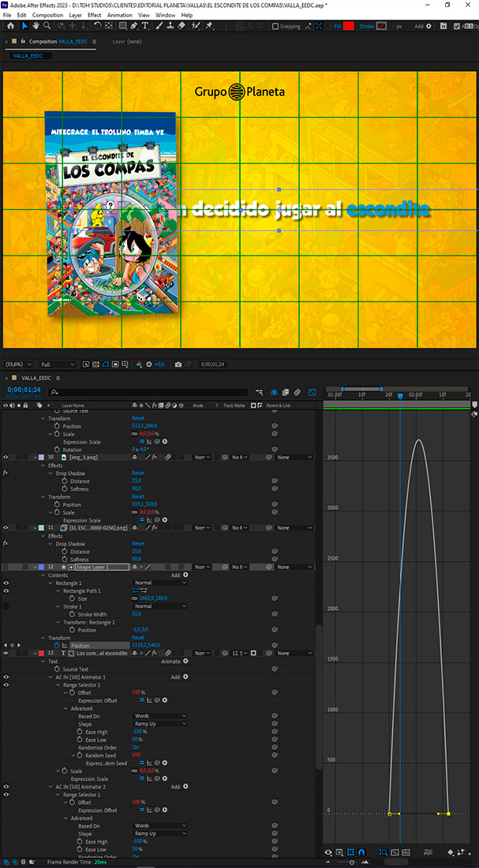Viewport: 479px width, 868px height.
Task: Open the Based On Words dropdown in Animator 1
Action: coord(160,716)
